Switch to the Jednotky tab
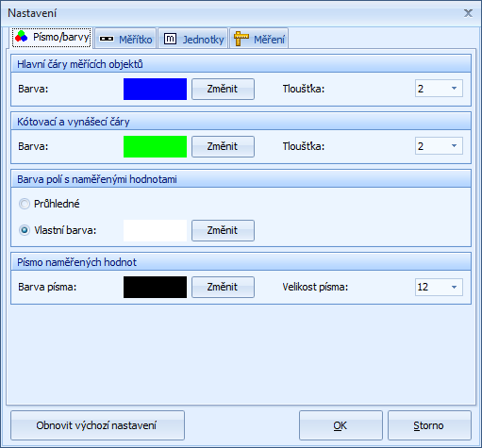This screenshot has height=448, width=482. pos(193,39)
